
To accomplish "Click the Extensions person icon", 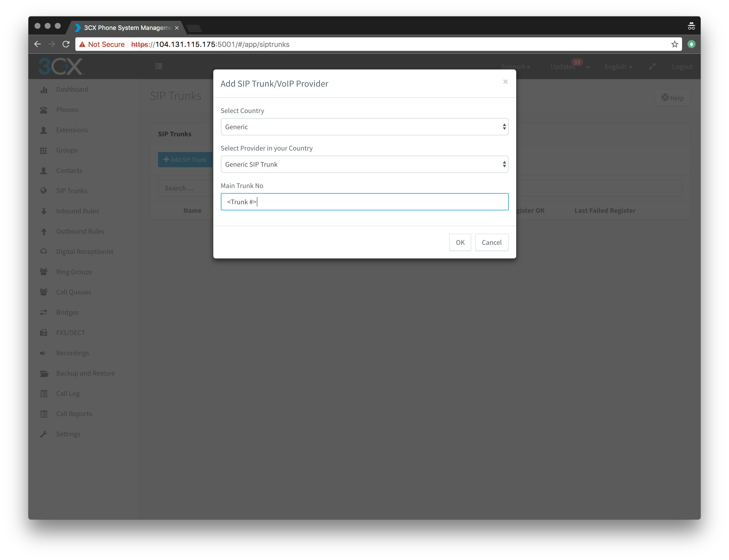I will [x=44, y=130].
